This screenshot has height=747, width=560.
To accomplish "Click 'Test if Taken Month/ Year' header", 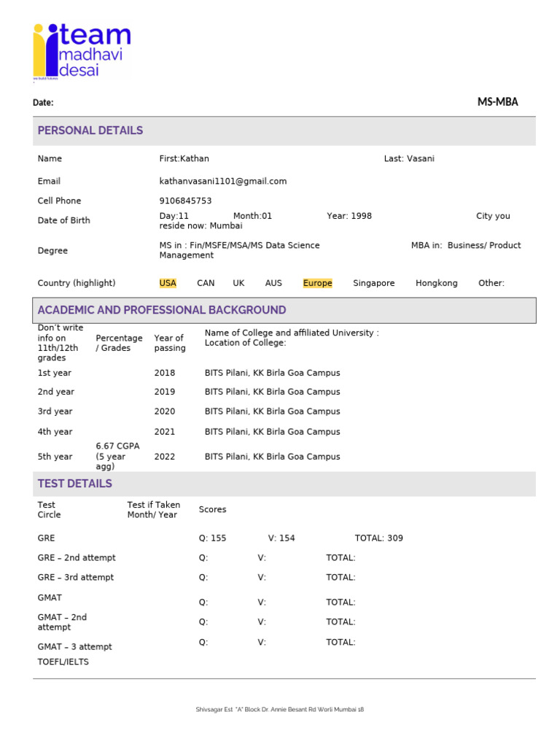I will [x=153, y=510].
